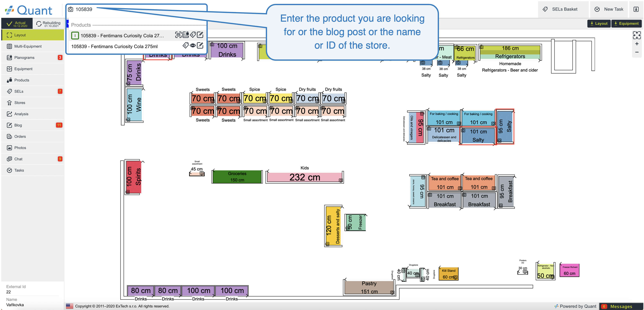Open SELs sidebar item with badge 7
Screen dimensions: 644x310
point(33,91)
